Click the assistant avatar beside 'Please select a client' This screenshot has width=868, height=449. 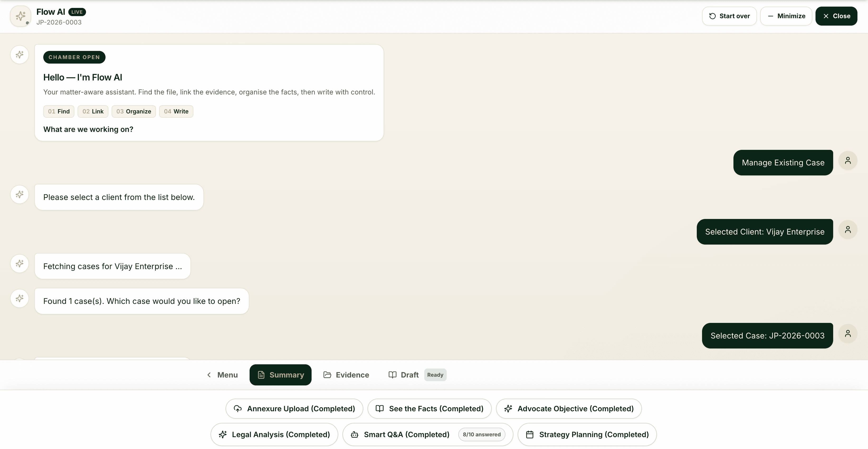(20, 194)
